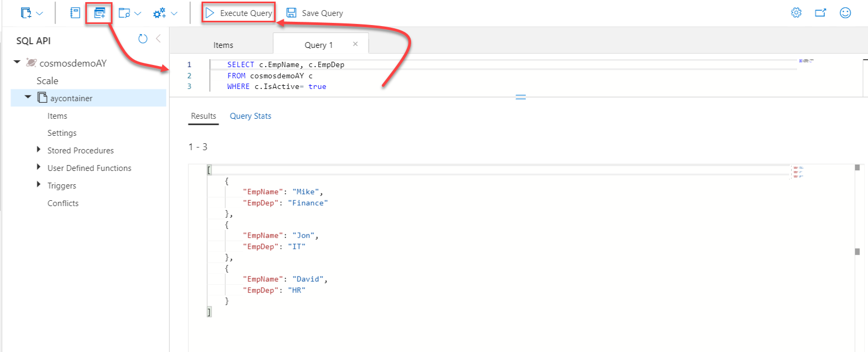Switch to the Items tab
Image resolution: width=868 pixels, height=352 pixels.
pyautogui.click(x=223, y=45)
